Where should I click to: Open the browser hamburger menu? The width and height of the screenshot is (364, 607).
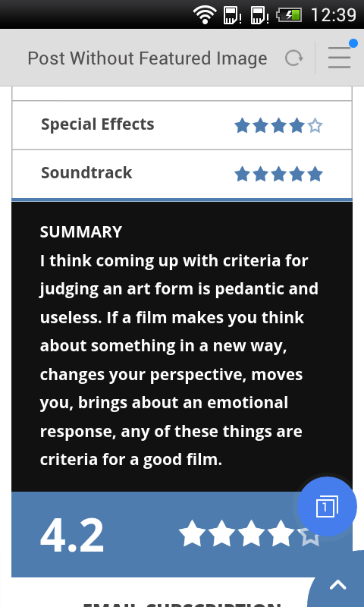point(339,58)
